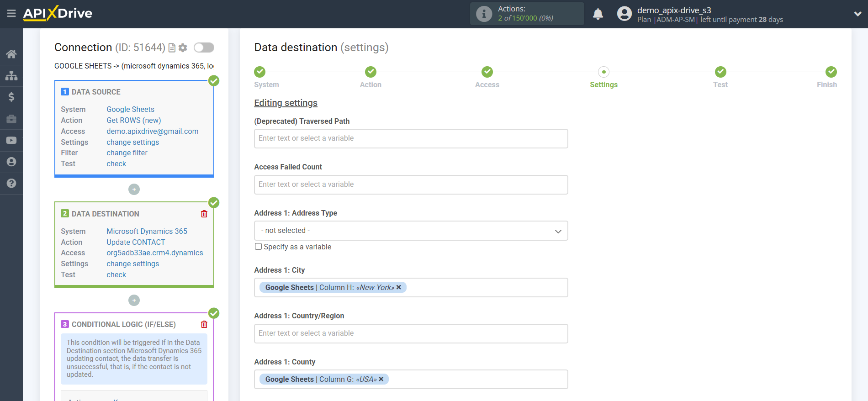Click the Address 1 City field
Screen dimensions: 868x401
pos(411,288)
